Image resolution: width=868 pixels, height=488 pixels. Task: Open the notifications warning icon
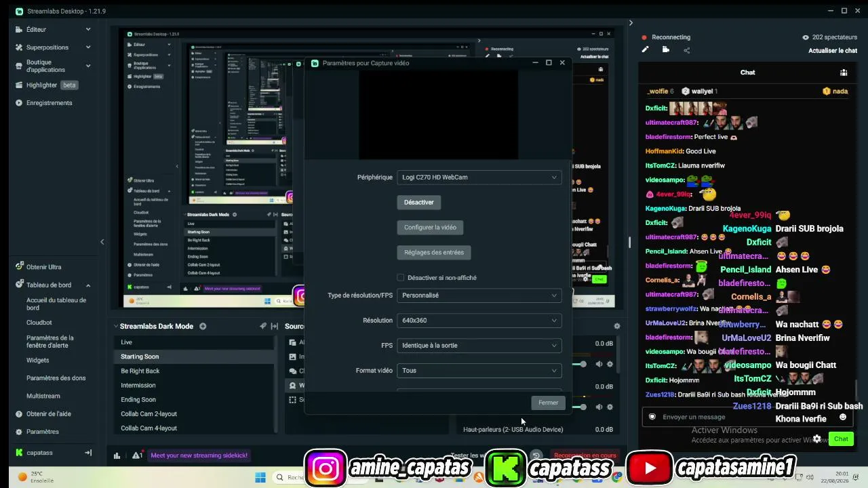click(137, 455)
